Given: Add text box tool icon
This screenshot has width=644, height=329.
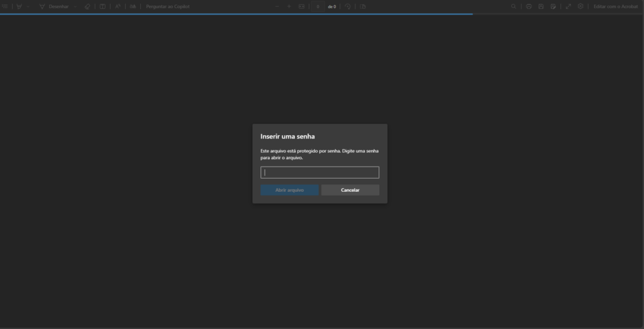Looking at the screenshot, I should [x=103, y=6].
